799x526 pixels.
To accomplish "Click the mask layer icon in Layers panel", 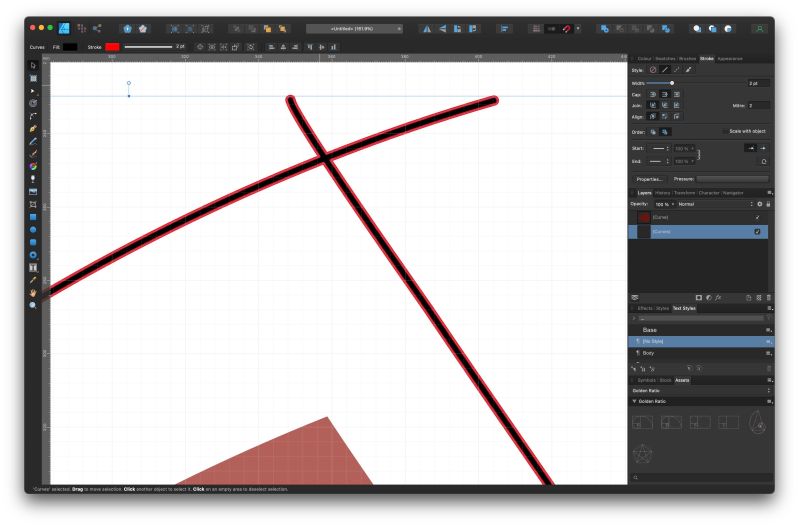I will click(699, 298).
